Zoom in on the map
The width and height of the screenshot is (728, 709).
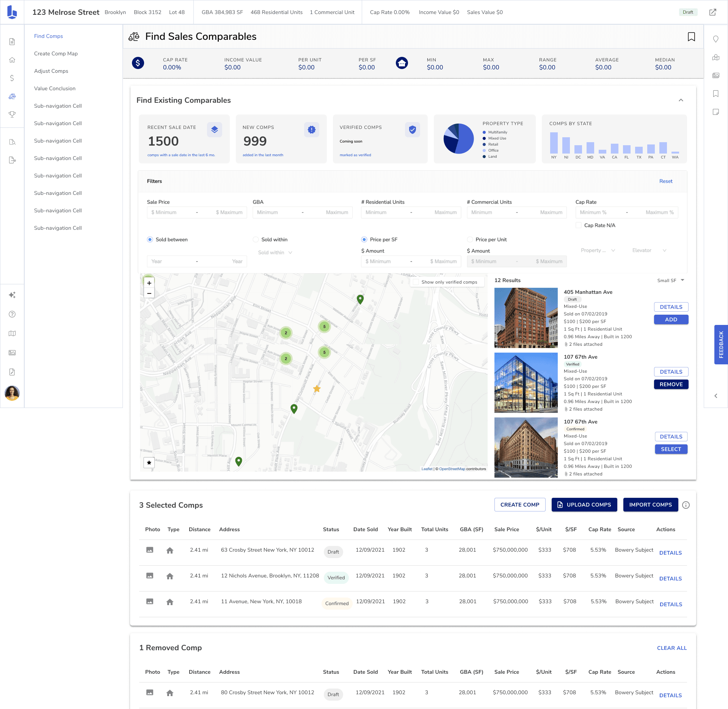[149, 283]
